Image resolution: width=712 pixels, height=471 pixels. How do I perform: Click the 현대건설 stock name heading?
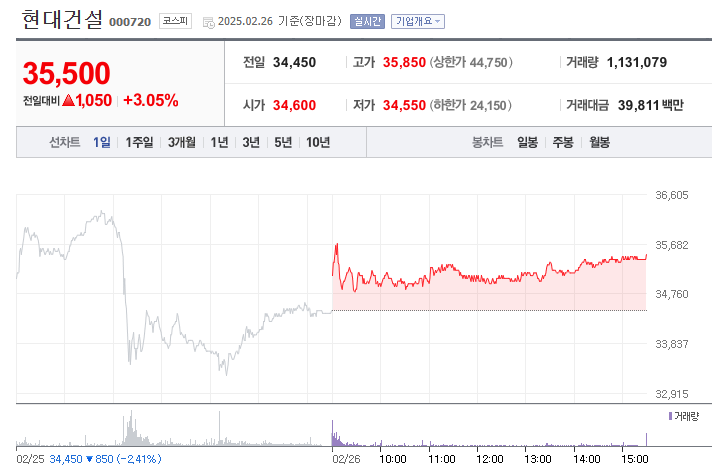[x=62, y=20]
